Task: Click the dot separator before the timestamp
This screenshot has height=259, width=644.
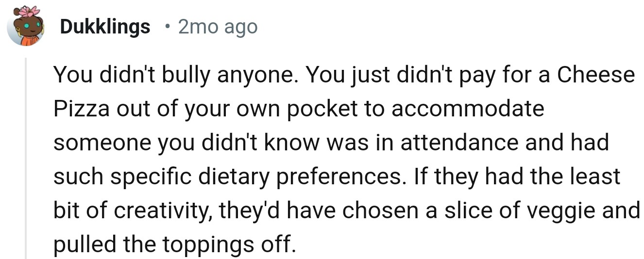Action: tap(168, 28)
